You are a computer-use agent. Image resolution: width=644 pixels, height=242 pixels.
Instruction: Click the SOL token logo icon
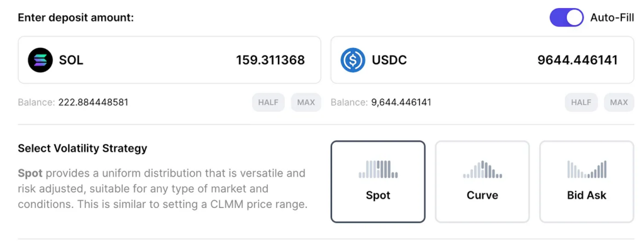point(40,60)
